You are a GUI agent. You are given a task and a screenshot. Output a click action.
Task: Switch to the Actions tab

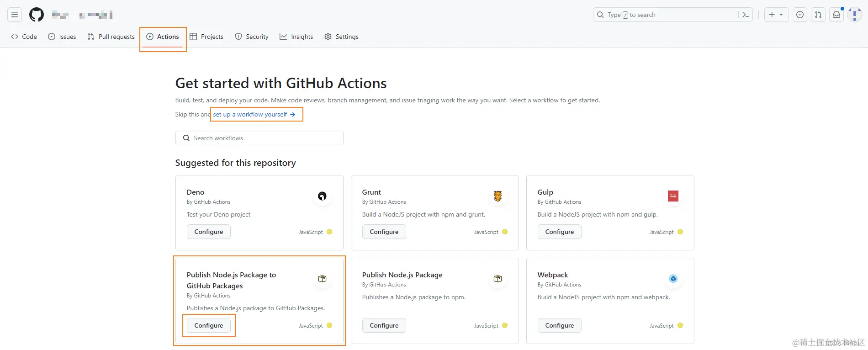pyautogui.click(x=163, y=37)
